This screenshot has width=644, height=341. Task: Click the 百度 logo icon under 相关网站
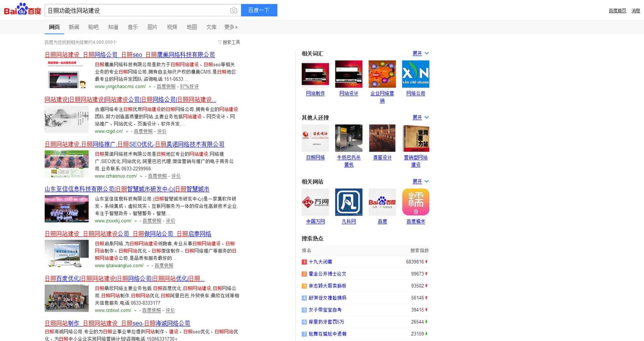pyautogui.click(x=382, y=202)
